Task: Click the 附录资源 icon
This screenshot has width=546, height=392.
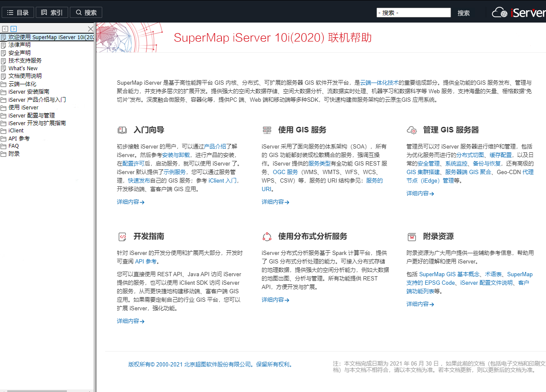Action: pos(412,237)
